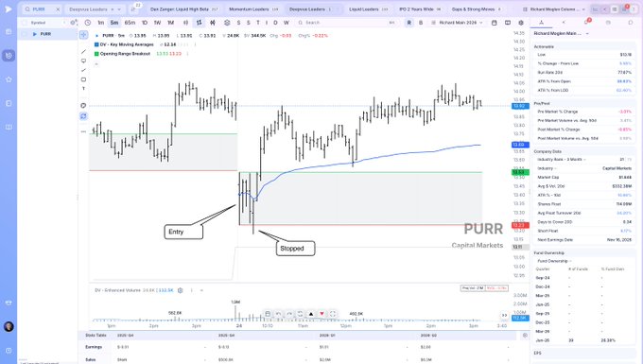Click the indicators icon in chart toolbar
643x364 pixels.
(213, 23)
